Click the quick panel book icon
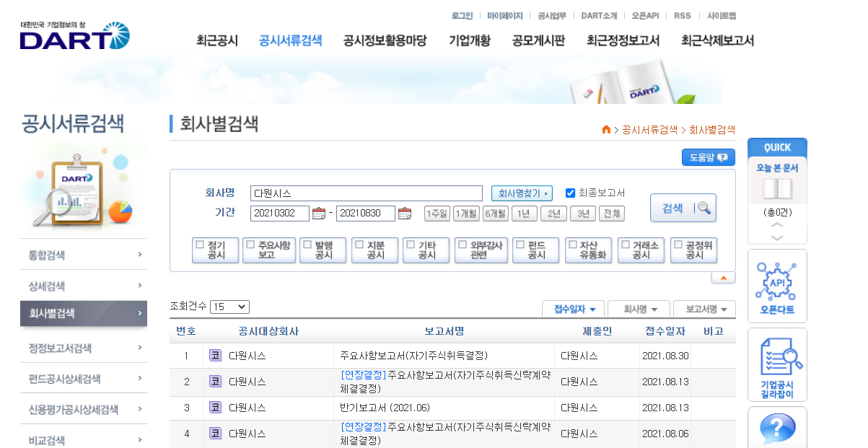The width and height of the screenshot is (868, 448). (x=777, y=189)
